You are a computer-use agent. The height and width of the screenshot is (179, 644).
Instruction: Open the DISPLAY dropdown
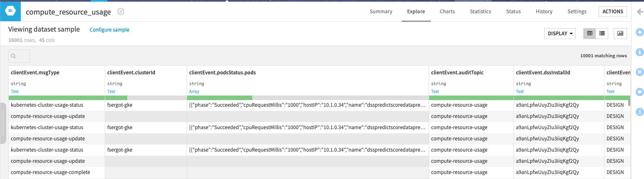click(x=560, y=33)
